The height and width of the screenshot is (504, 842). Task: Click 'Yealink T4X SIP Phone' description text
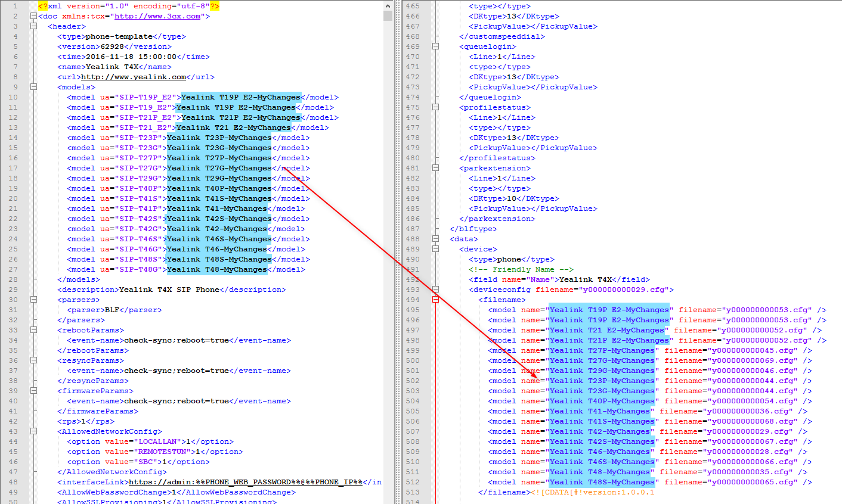169,290
